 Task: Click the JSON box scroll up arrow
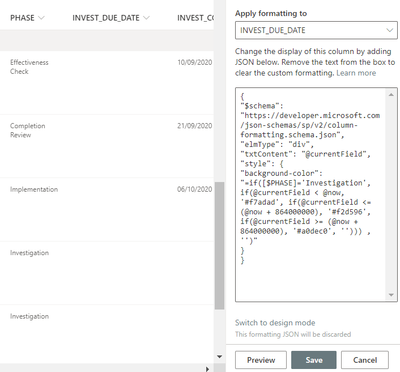pos(391,95)
